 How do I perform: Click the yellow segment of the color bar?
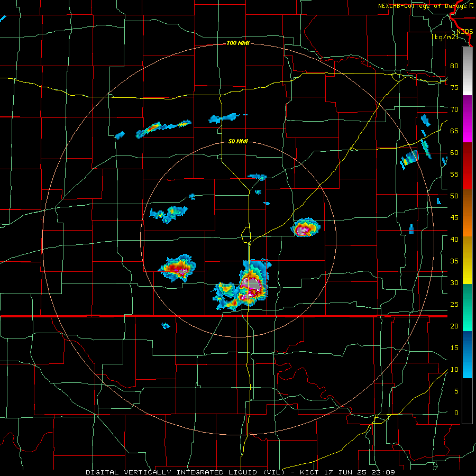tap(467, 260)
